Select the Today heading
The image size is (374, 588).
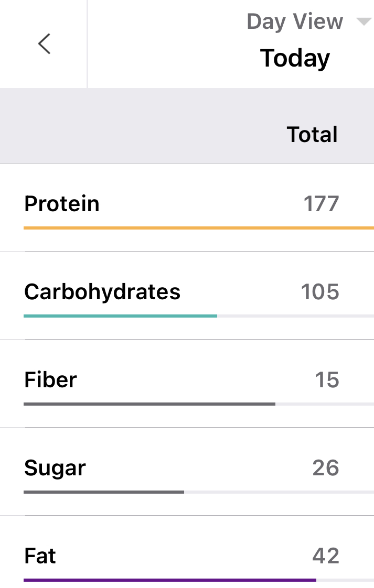pos(295,58)
